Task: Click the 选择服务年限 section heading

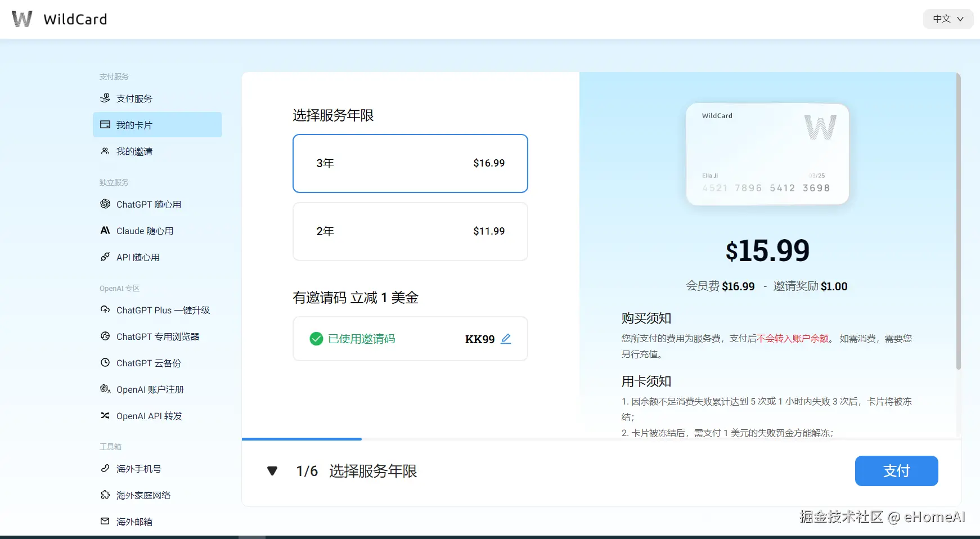Action: [x=333, y=115]
